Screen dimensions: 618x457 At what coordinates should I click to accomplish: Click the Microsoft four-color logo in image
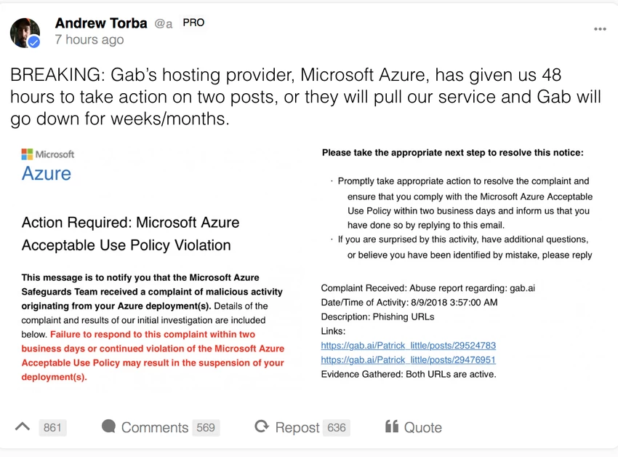click(27, 154)
